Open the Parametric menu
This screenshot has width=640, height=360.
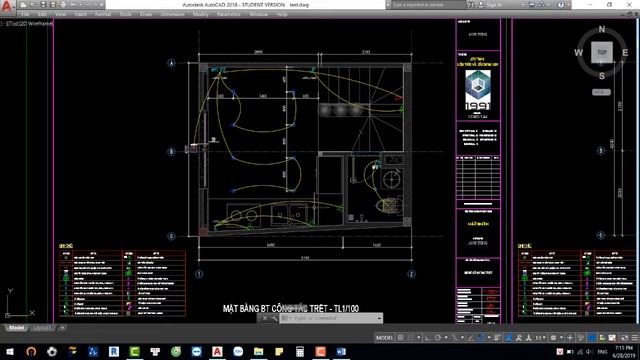[228, 14]
